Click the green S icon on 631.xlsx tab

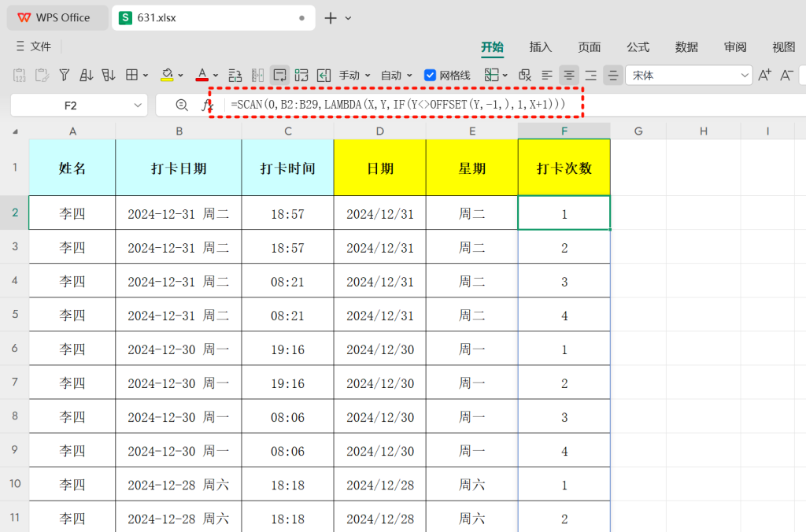point(125,17)
